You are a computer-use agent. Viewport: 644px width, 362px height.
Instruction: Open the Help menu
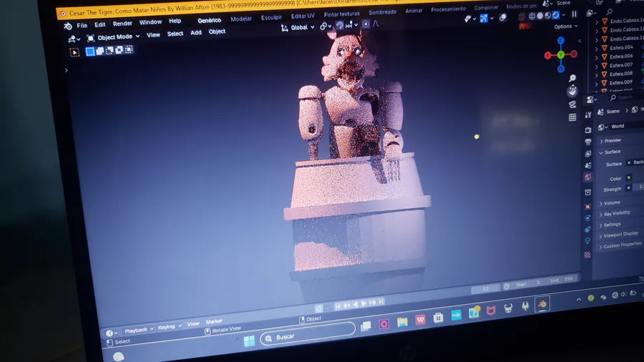[x=175, y=21]
